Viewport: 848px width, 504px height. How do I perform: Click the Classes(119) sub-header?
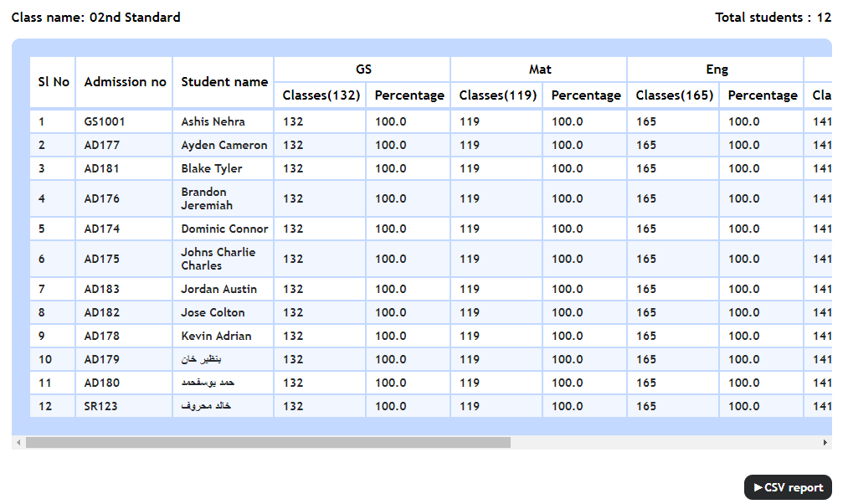tap(498, 95)
